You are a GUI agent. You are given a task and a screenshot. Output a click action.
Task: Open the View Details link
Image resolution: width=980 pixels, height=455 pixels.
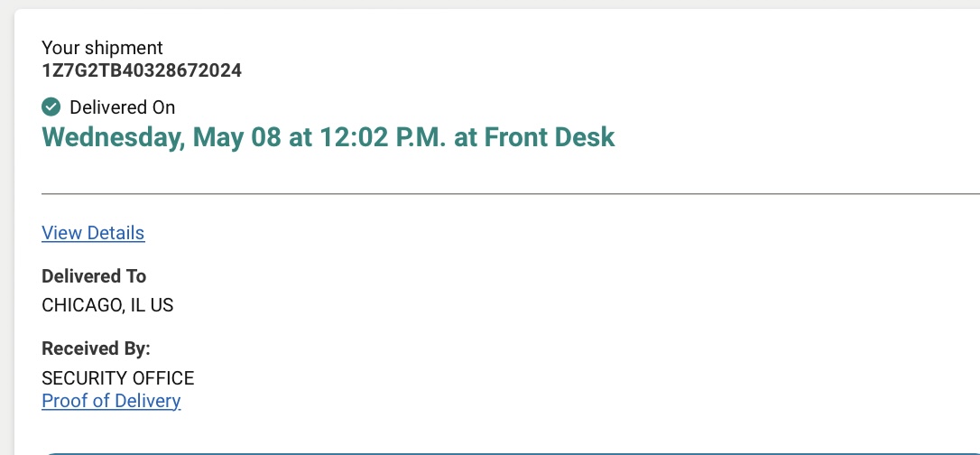click(93, 233)
